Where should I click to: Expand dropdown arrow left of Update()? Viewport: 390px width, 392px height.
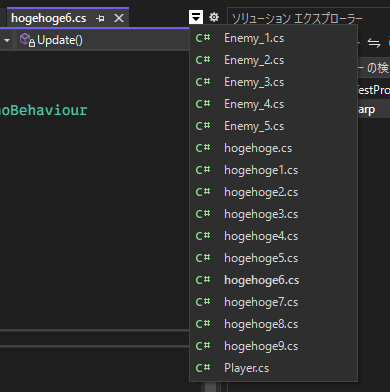(x=7, y=41)
